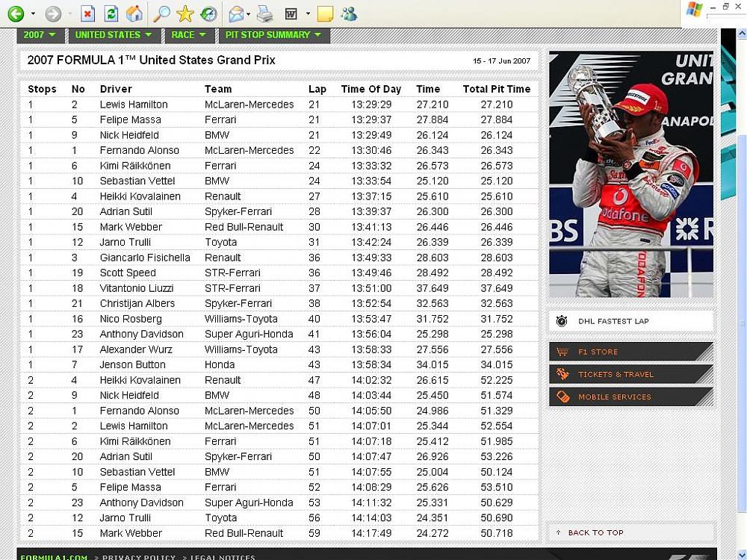Open Search with the magnifying glass icon
The image size is (747, 560).
pos(161,13)
